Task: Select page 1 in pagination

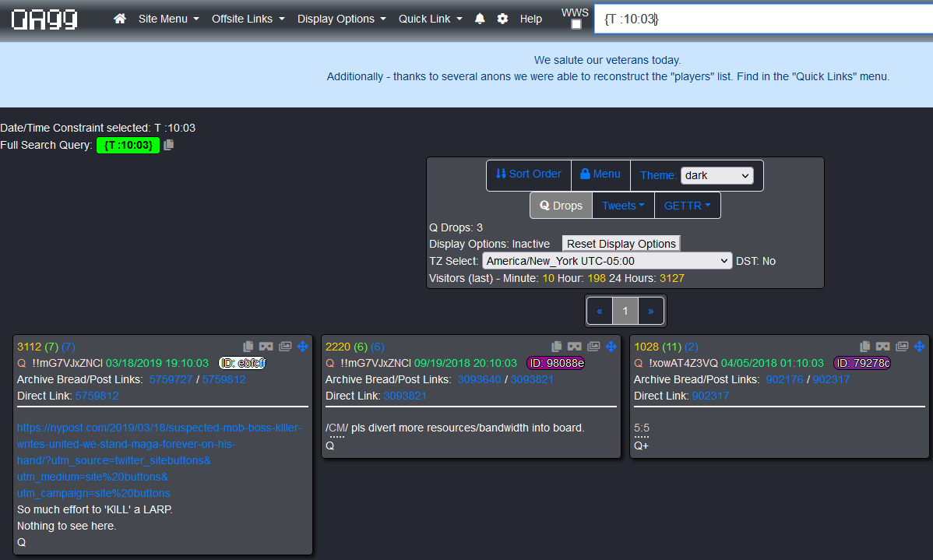Action: [x=625, y=311]
